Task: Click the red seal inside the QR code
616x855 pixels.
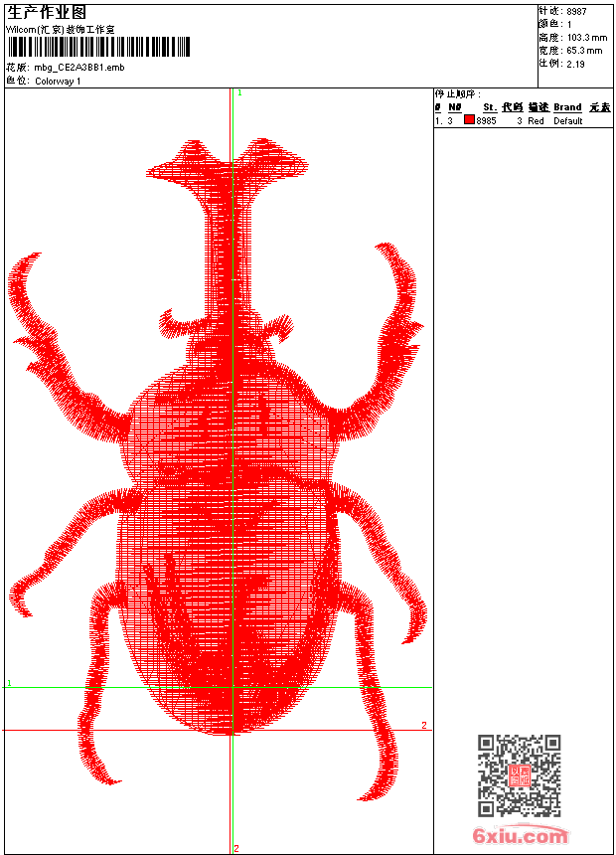Action: 519,775
